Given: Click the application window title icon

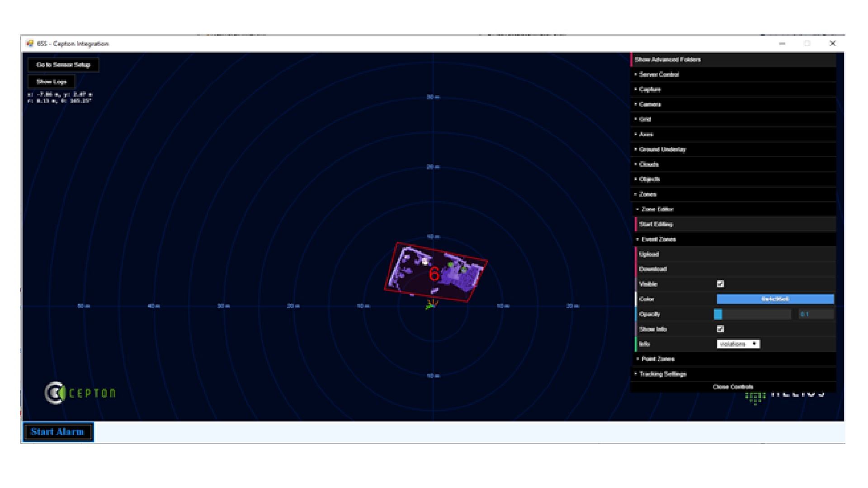Looking at the screenshot, I should [30, 43].
